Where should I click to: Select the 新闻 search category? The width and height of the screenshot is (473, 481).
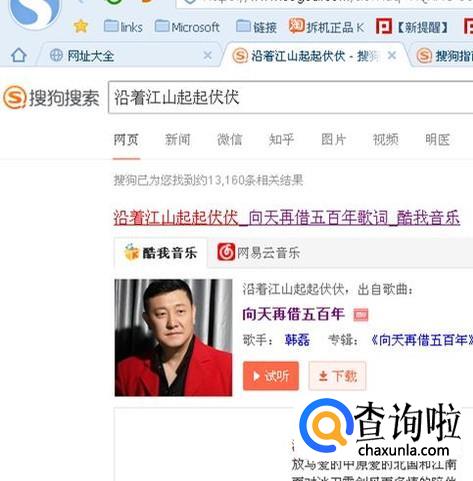[x=178, y=140]
